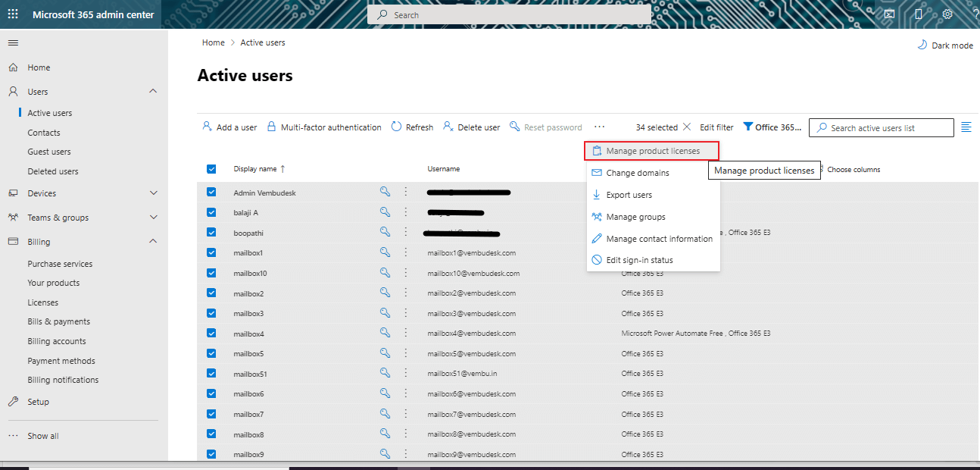Uncheck the mailbox10 checkbox
980x470 pixels.
tap(211, 273)
